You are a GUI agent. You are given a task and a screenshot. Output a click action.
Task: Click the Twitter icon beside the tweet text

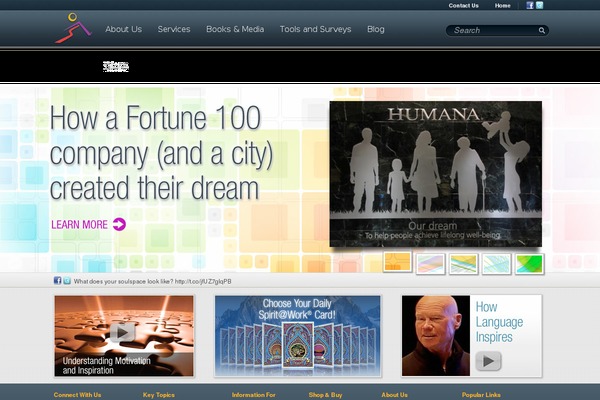[67, 281]
